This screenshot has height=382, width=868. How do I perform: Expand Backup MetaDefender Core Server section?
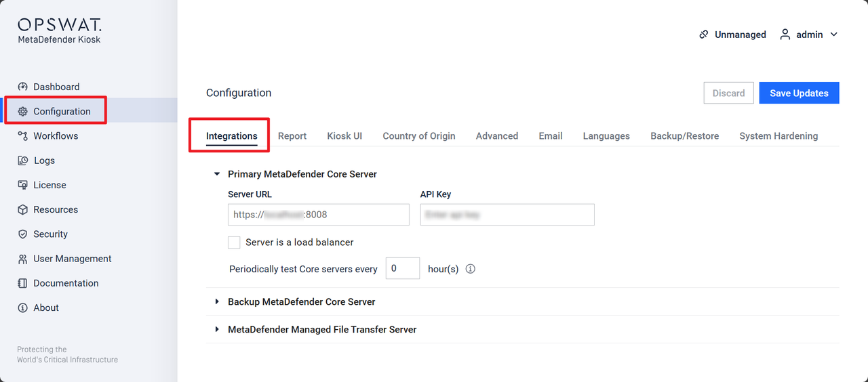(x=217, y=301)
